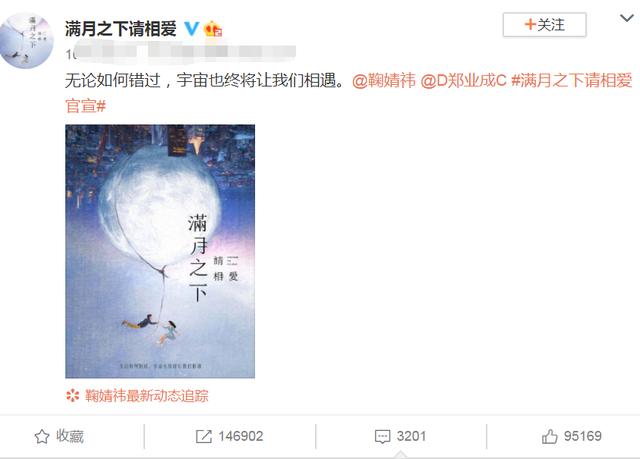Click the blue verified V badge
Screen dimensions: 640x459
point(191,29)
